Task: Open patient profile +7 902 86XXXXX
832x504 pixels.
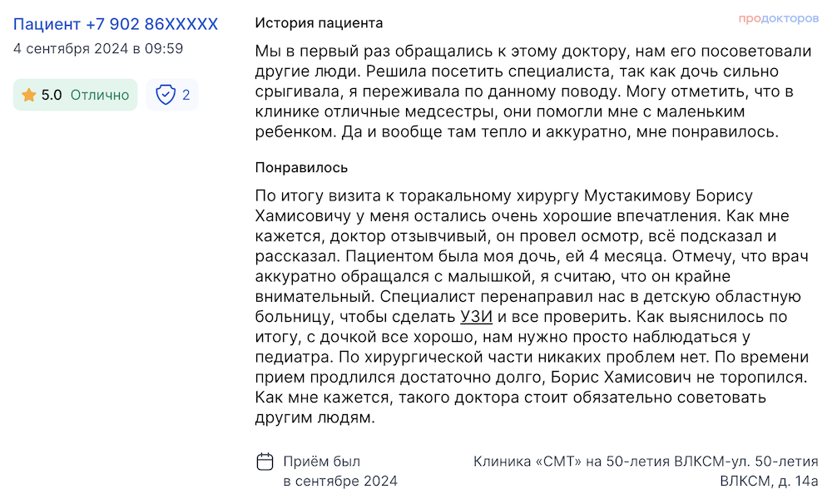Action: click(116, 24)
